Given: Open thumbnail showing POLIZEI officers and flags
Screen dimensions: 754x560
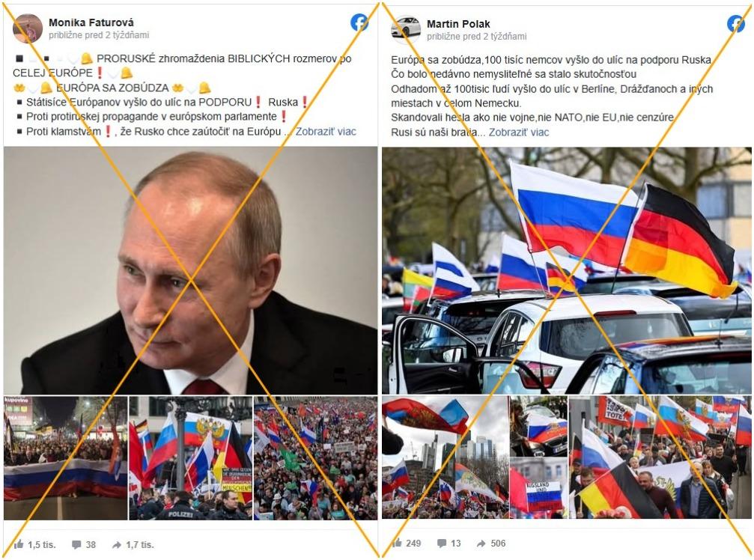Looking at the screenshot, I should pos(190,458).
